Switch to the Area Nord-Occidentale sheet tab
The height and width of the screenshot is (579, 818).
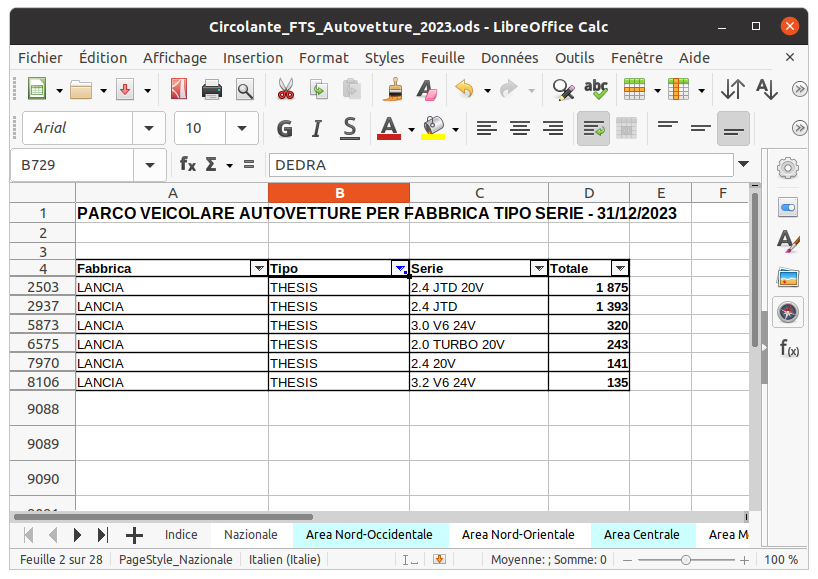pyautogui.click(x=369, y=535)
